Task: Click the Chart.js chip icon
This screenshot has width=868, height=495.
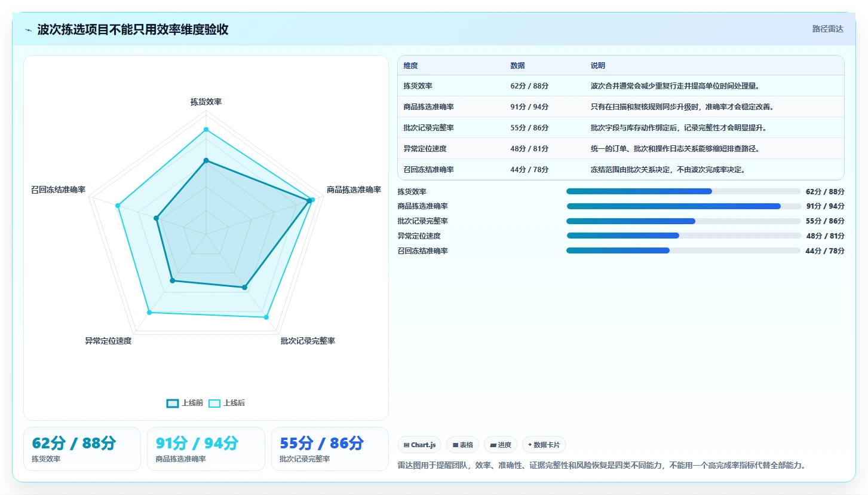Action: [407, 445]
